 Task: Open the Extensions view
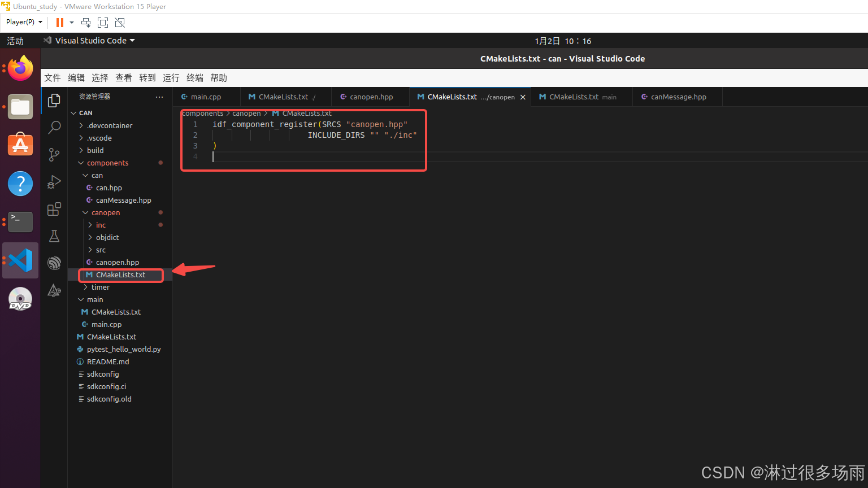click(x=54, y=209)
